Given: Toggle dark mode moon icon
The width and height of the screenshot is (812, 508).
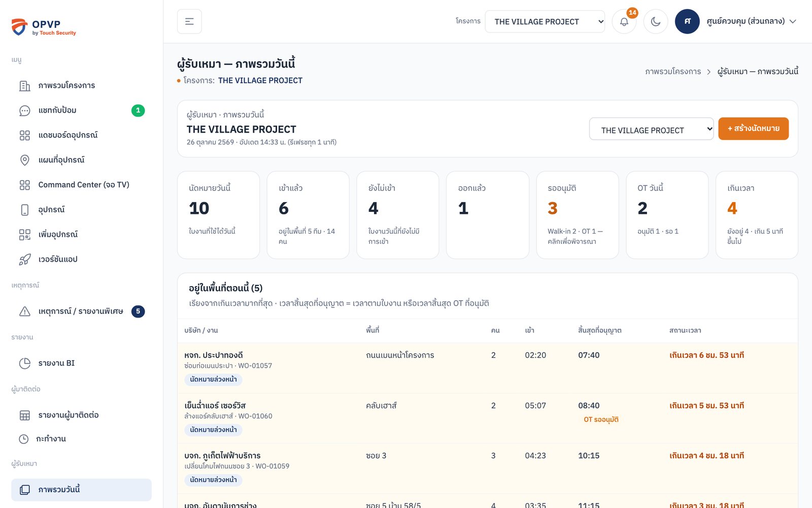Looking at the screenshot, I should (656, 21).
